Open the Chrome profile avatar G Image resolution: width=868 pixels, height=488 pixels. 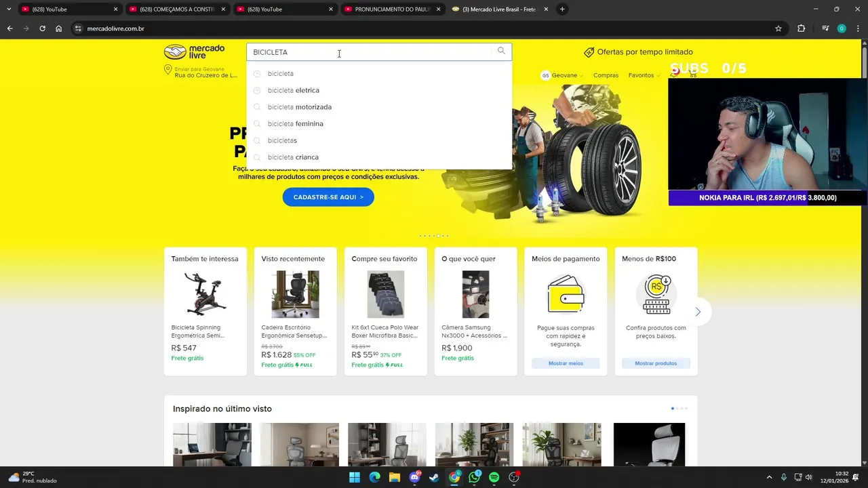pos(842,28)
